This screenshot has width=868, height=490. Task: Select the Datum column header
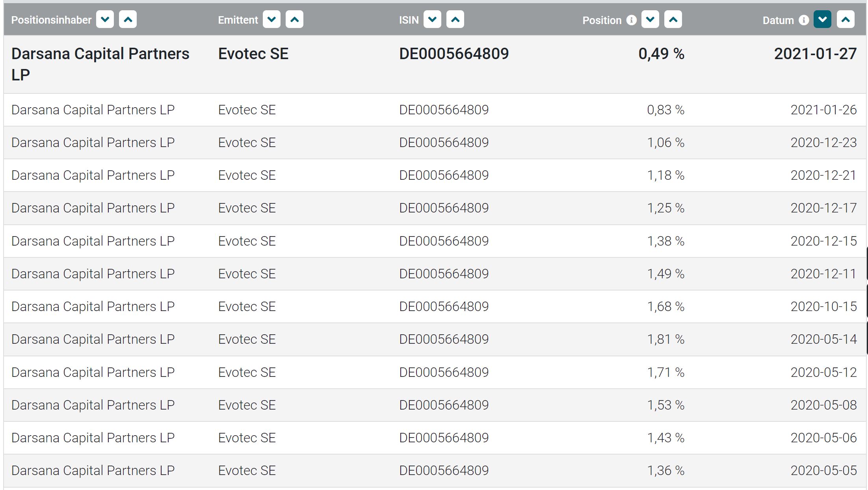778,20
